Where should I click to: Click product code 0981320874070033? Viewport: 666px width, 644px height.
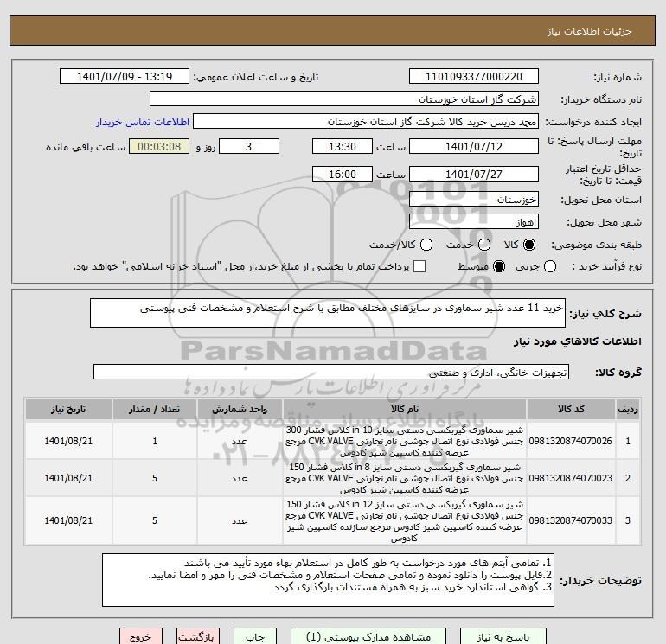coord(571,520)
